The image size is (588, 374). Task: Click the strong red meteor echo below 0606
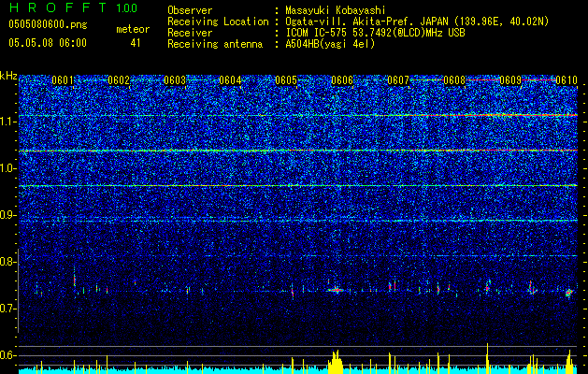[x=336, y=290]
